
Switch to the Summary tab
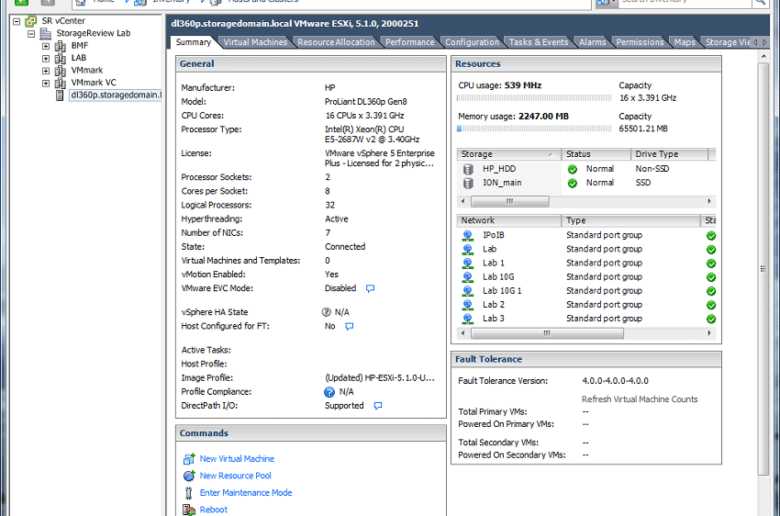pyautogui.click(x=193, y=42)
